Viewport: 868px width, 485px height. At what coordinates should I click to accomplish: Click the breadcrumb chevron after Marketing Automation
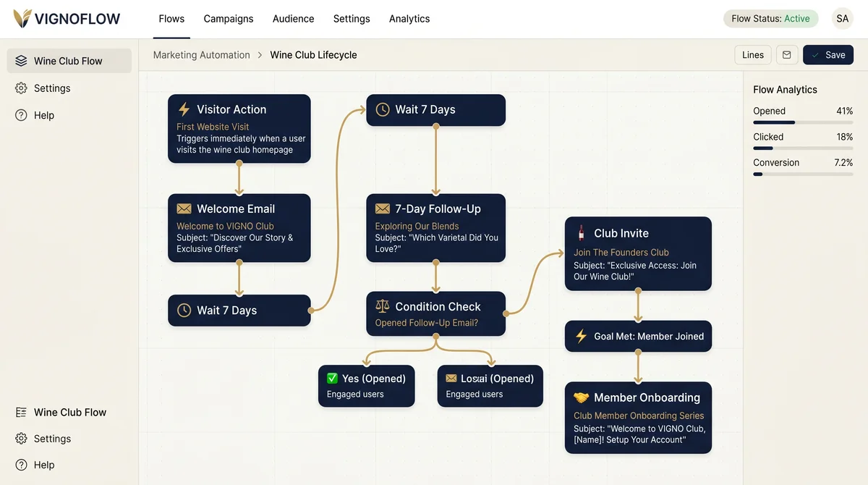click(260, 55)
